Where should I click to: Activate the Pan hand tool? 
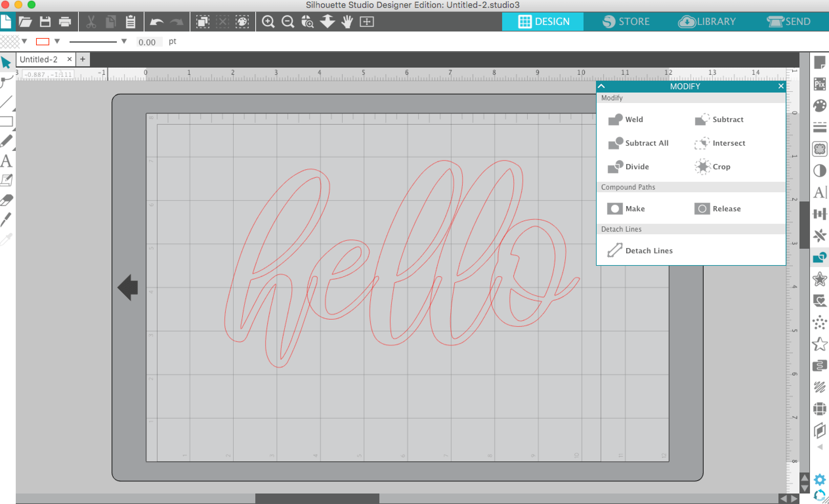(347, 22)
